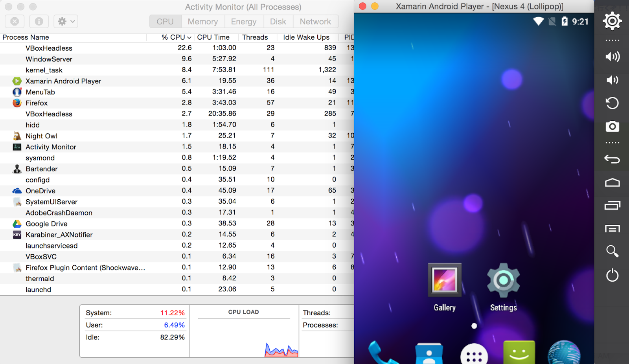Click the Firefox process icon
Viewport: 629px width, 364px height.
click(x=17, y=103)
